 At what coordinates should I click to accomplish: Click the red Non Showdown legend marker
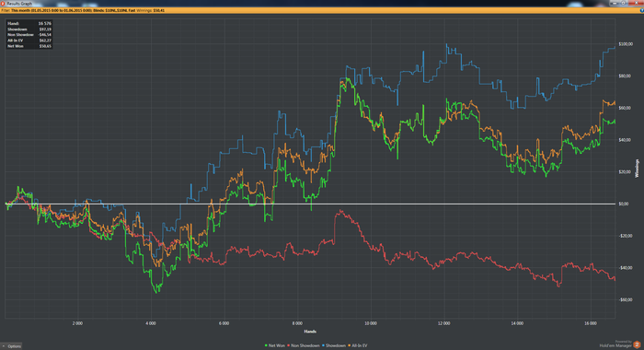pyautogui.click(x=289, y=345)
